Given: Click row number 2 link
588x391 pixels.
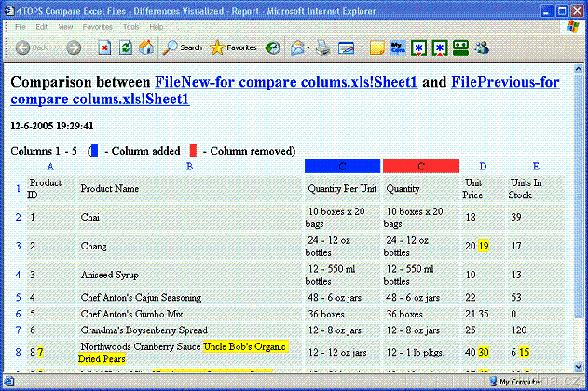Looking at the screenshot, I should click(18, 217).
